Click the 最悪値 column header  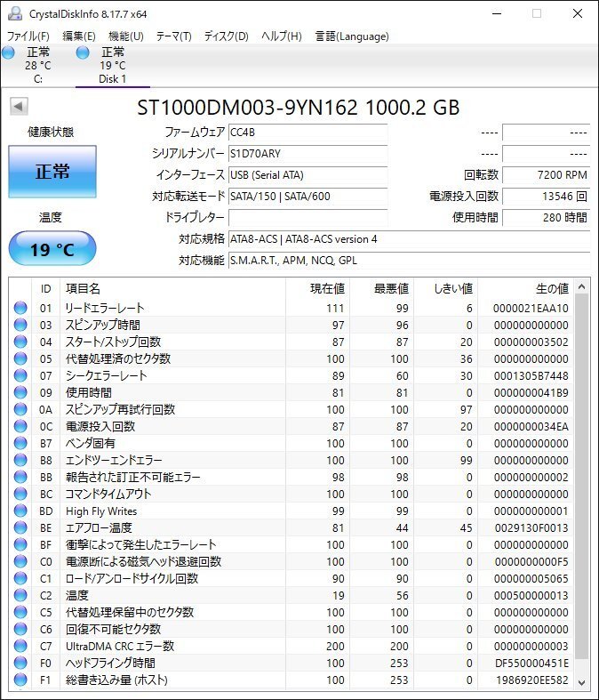pyautogui.click(x=382, y=289)
